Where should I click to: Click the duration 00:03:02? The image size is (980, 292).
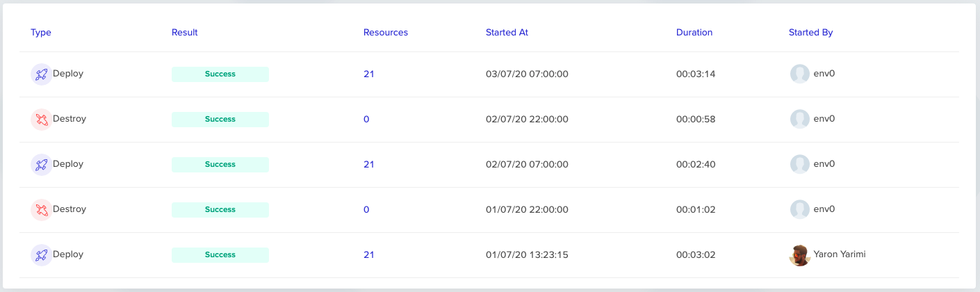[x=696, y=255]
